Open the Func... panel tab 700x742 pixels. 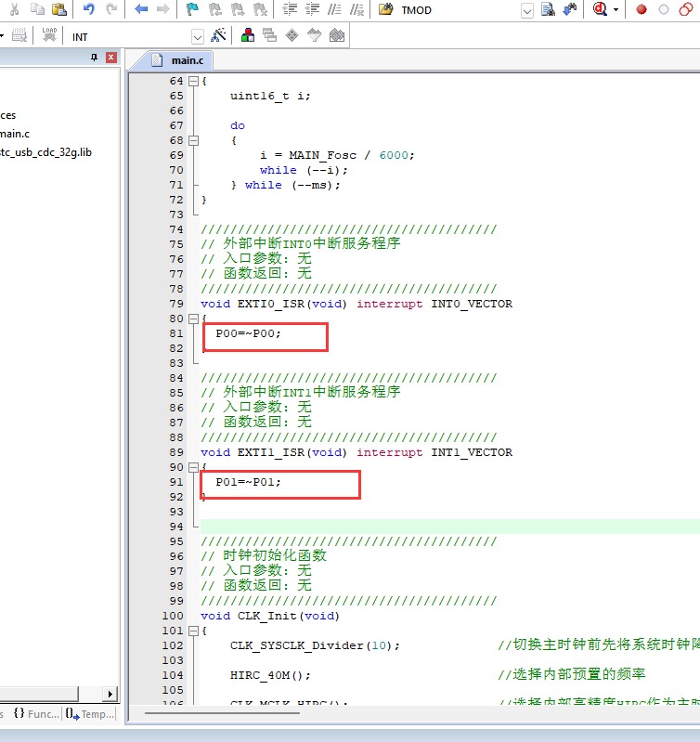tap(36, 713)
